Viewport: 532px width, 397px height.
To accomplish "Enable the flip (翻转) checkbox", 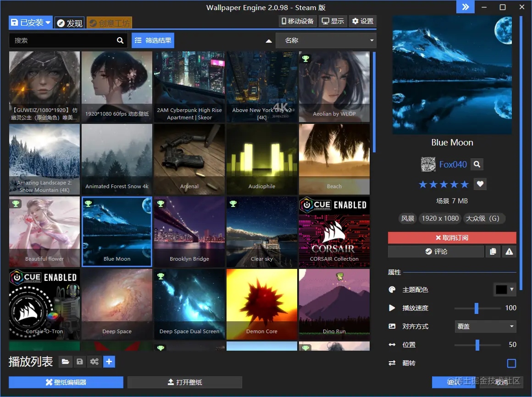I will [511, 363].
